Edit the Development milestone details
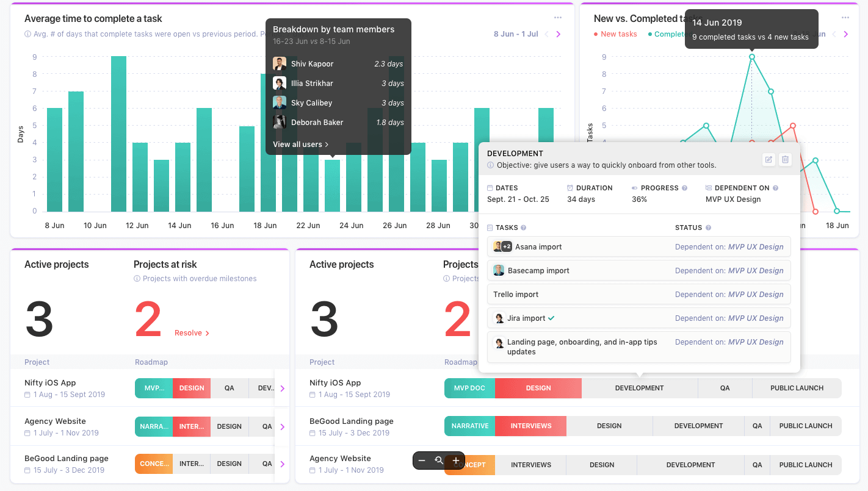 pyautogui.click(x=769, y=159)
